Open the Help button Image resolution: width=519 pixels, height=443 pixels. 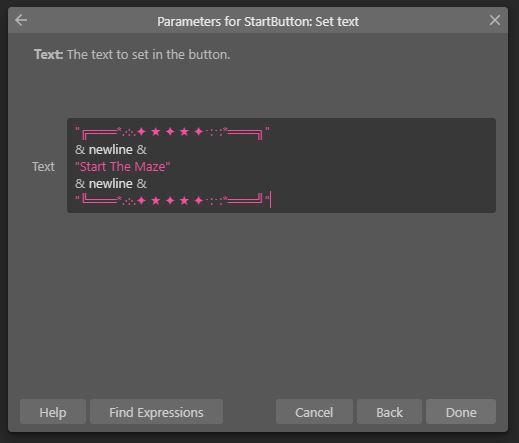pos(53,412)
